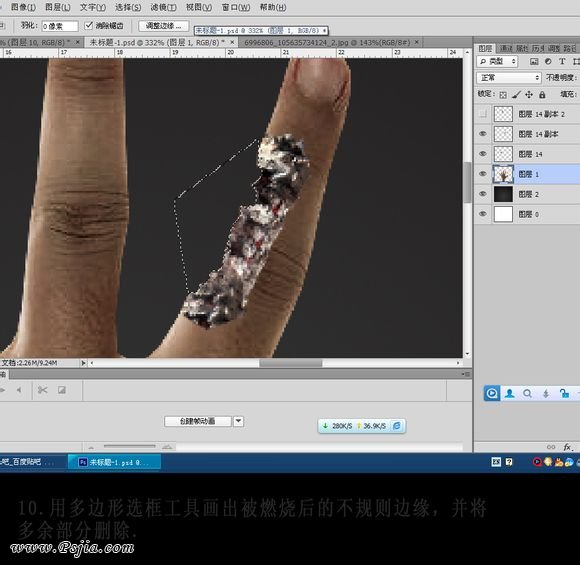Click the lock transparent pixels icon
The height and width of the screenshot is (565, 580).
[503, 95]
